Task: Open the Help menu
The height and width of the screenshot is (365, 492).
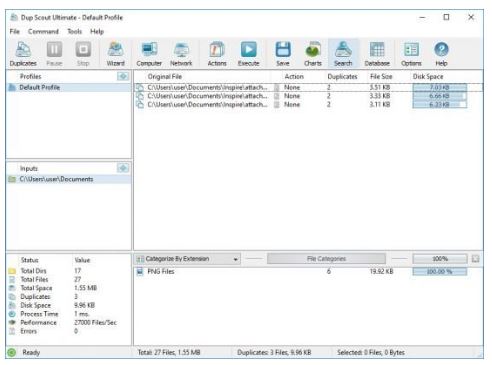Action: pyautogui.click(x=97, y=31)
